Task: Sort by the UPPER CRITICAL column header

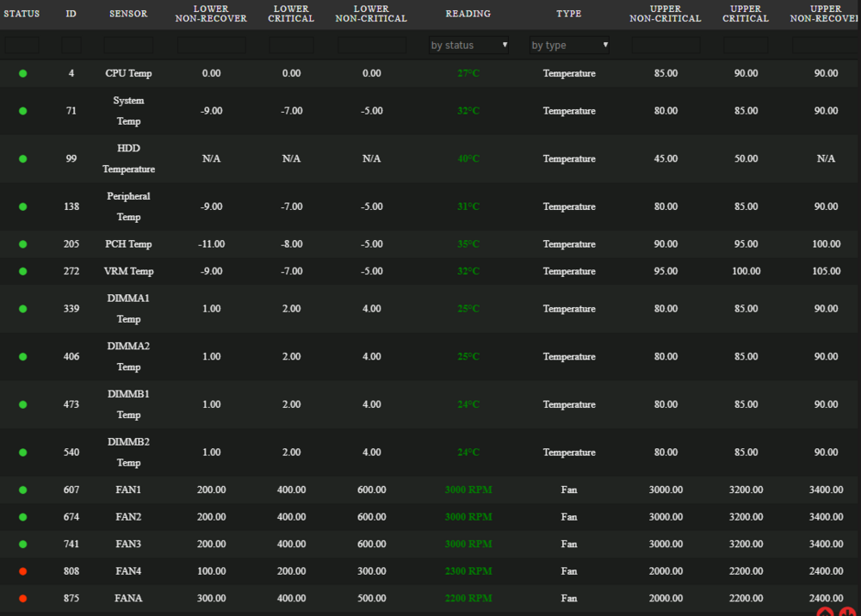Action: click(746, 14)
